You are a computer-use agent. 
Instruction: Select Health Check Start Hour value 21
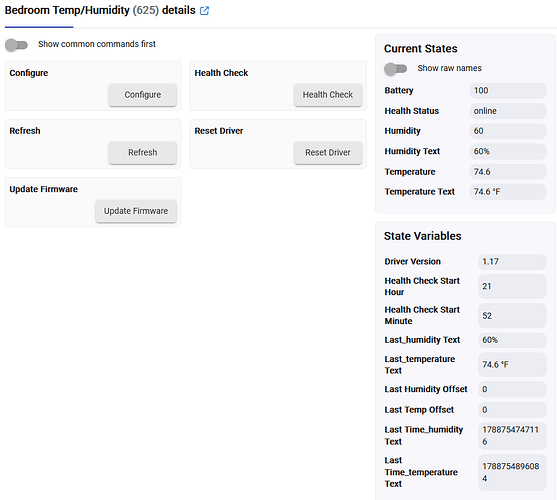512,286
